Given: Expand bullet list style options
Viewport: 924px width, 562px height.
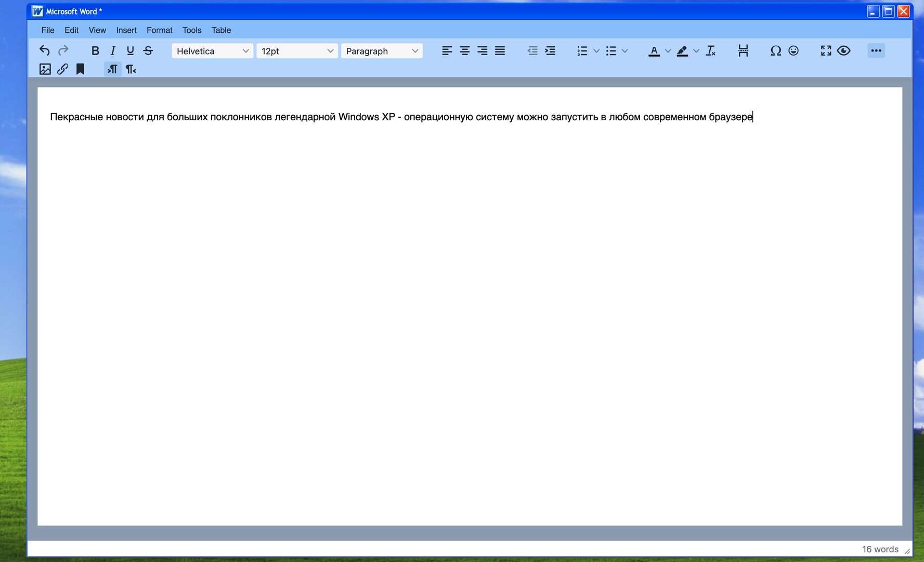Looking at the screenshot, I should (625, 50).
